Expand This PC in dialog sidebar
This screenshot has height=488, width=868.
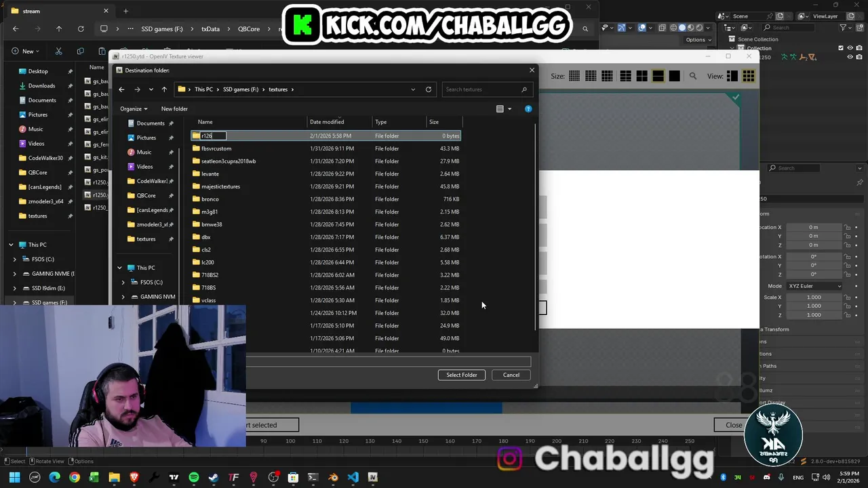[119, 268]
